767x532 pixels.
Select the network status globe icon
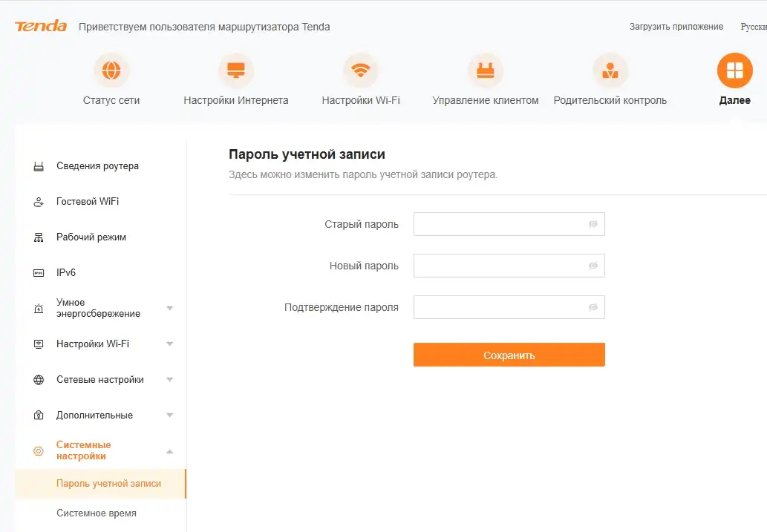click(111, 70)
